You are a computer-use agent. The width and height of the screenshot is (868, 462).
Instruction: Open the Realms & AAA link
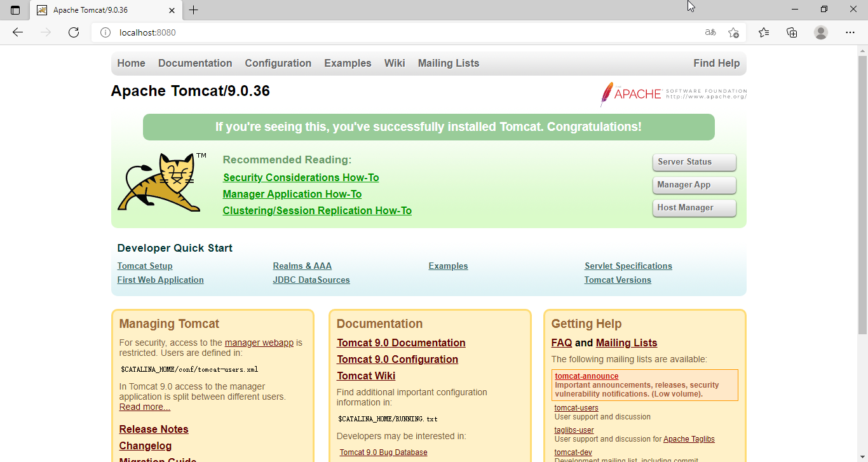click(302, 266)
